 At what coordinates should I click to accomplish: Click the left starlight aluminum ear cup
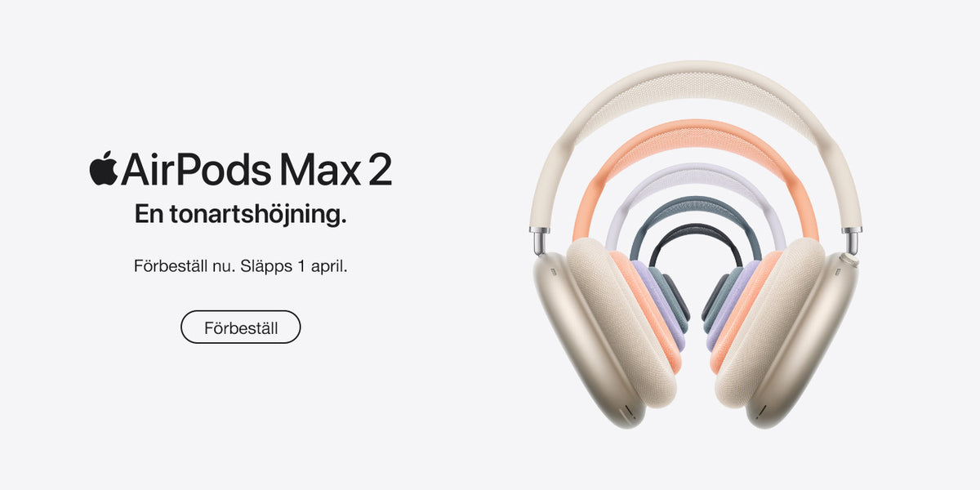pos(572,339)
